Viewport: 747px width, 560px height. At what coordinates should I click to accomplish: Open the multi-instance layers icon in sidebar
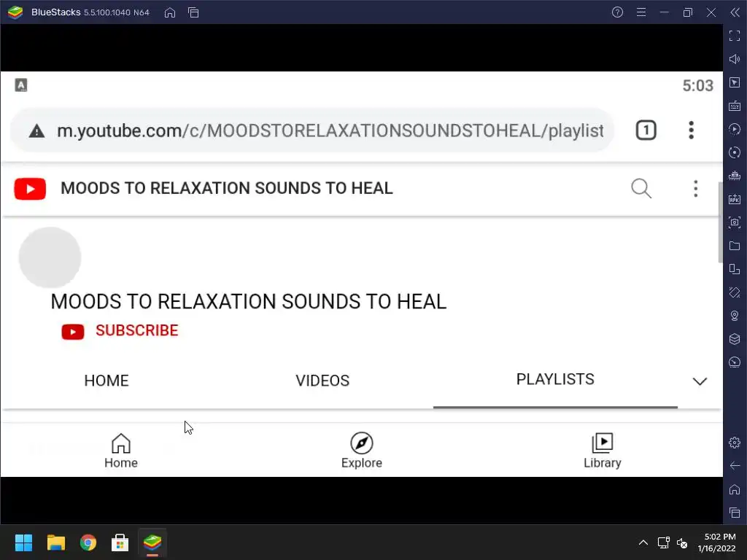pyautogui.click(x=735, y=339)
